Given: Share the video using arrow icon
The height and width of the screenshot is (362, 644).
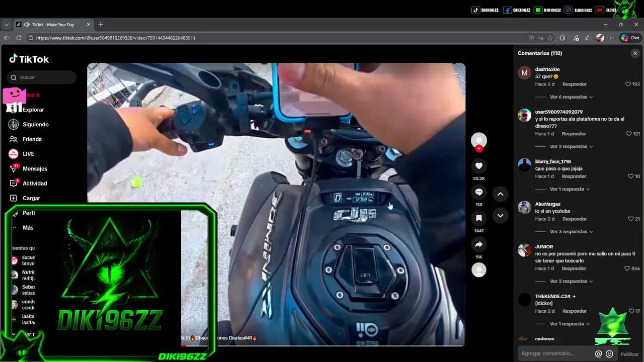Looking at the screenshot, I should coord(479,244).
